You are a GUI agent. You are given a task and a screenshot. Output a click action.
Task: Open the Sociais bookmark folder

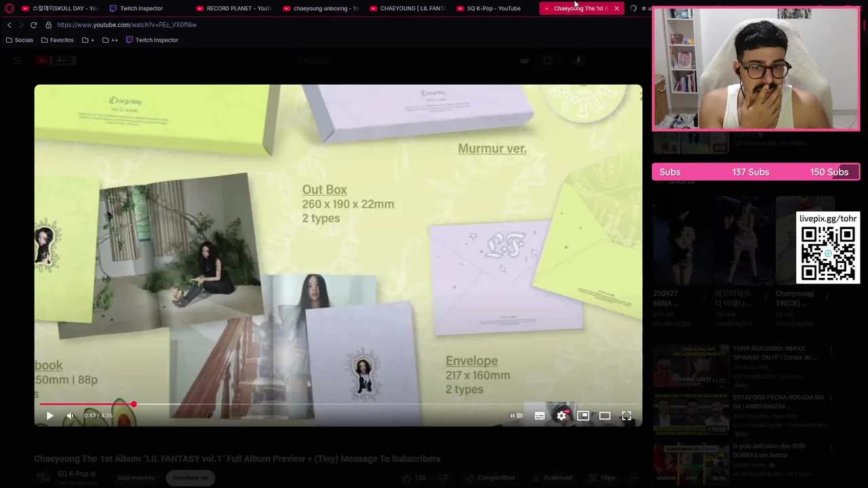(x=19, y=40)
